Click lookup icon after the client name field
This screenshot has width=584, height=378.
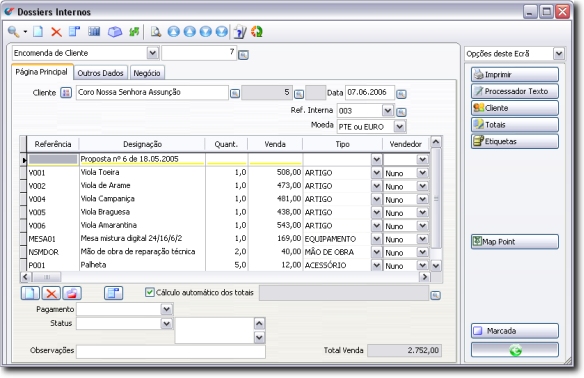click(x=235, y=94)
